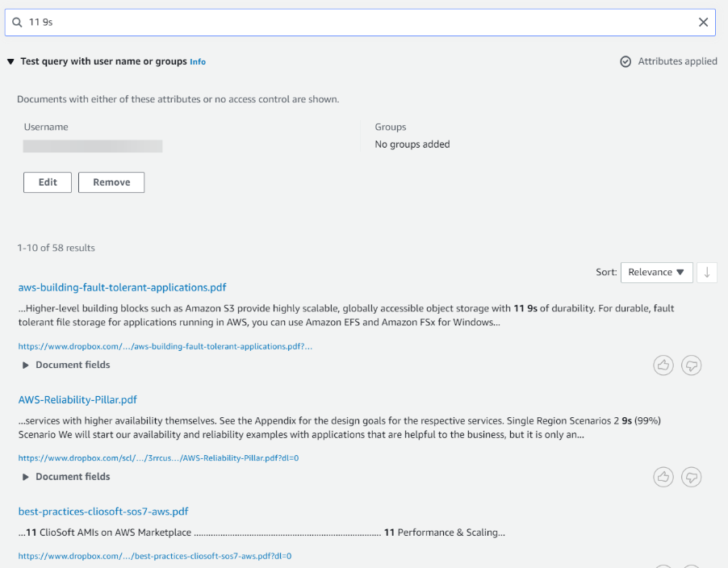Screen dimensions: 728x568
Task: Clear the search query with the X
Action: click(704, 23)
